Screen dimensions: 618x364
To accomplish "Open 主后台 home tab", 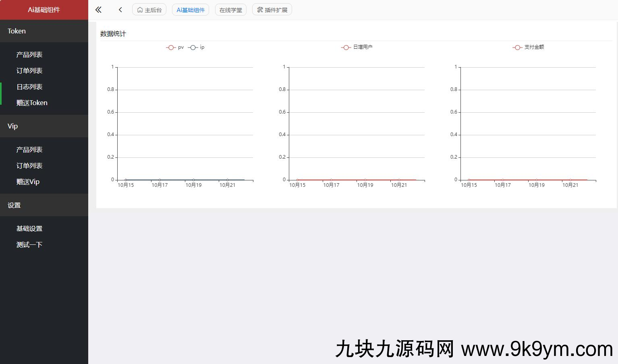I will coord(149,10).
